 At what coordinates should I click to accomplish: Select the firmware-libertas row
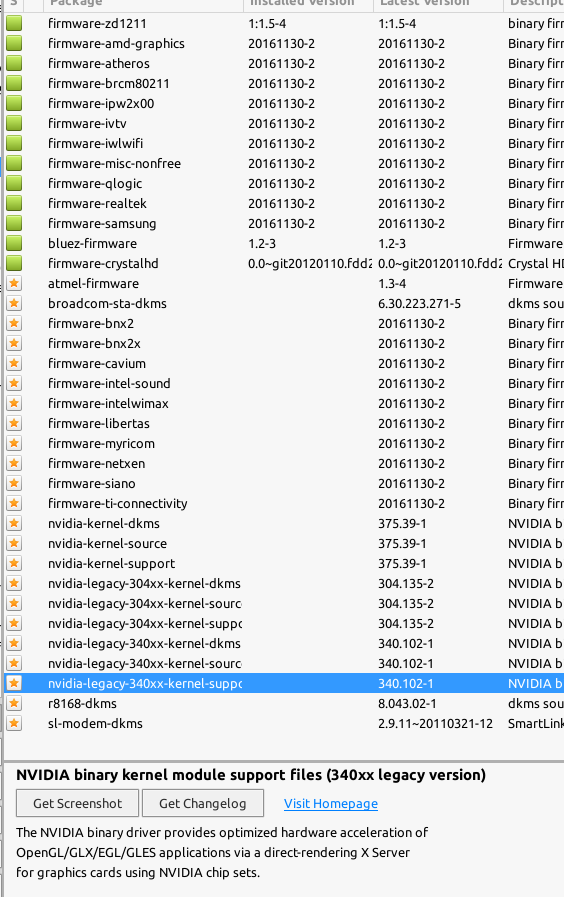tap(284, 423)
